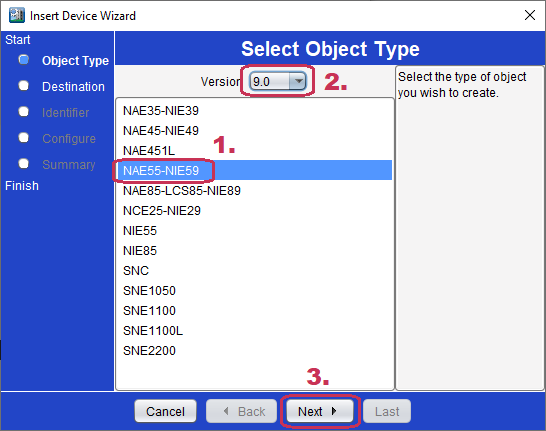Image resolution: width=546 pixels, height=431 pixels.
Task: Choose NAE35-NIE39 from the list
Action: (255, 111)
